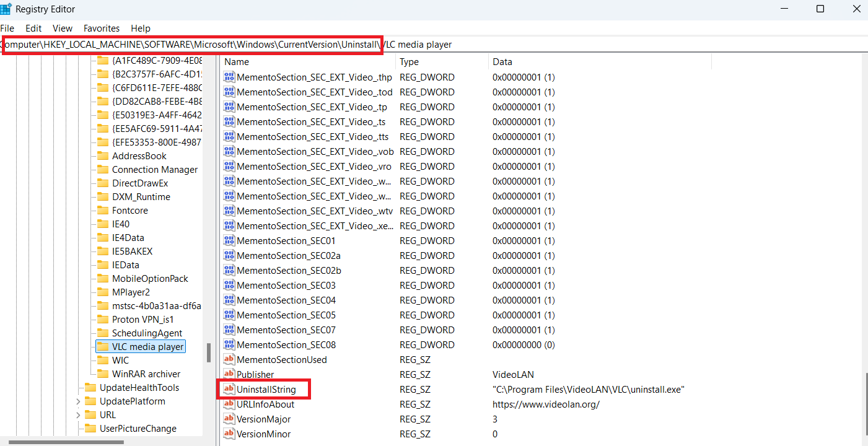This screenshot has width=868, height=446.
Task: Select folder icon of IE40 key
Action: 102,224
